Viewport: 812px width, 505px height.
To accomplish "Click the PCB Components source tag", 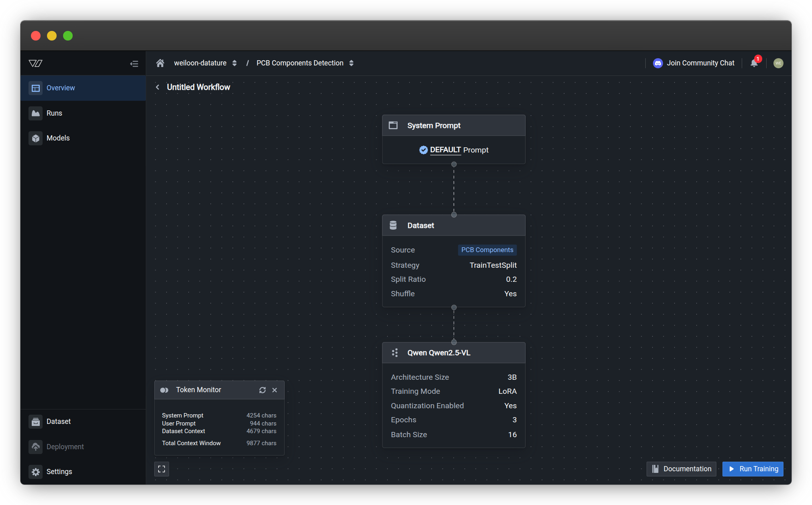I will point(487,250).
